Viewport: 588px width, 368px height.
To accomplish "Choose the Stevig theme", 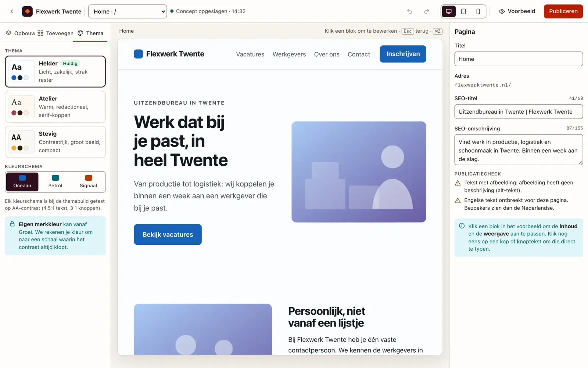I will pyautogui.click(x=55, y=142).
